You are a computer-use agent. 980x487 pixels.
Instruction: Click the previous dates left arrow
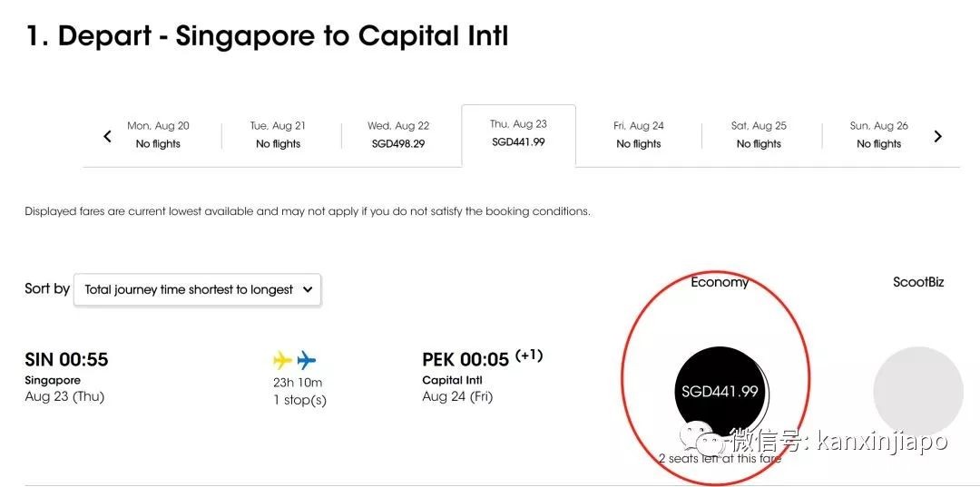(x=107, y=136)
